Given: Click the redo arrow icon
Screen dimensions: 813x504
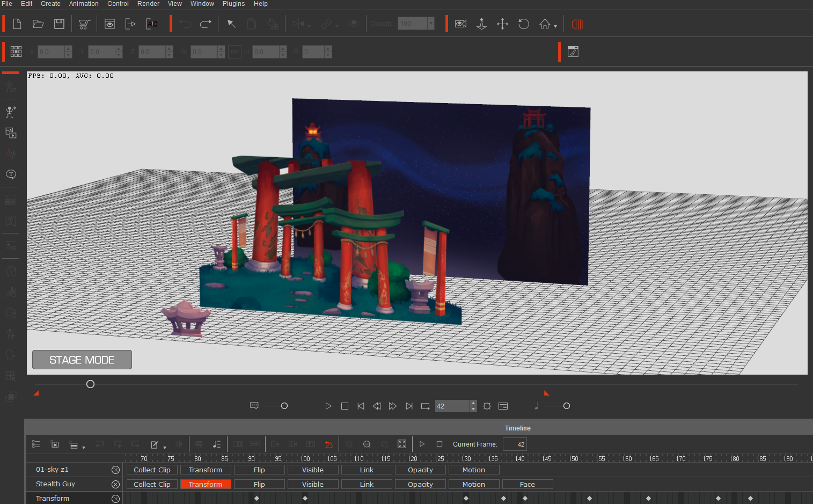Looking at the screenshot, I should (x=206, y=24).
